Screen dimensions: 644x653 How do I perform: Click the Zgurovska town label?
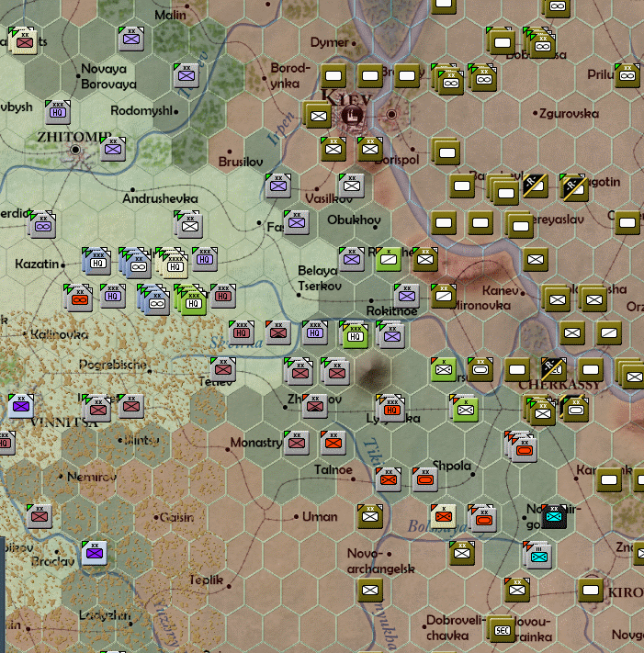click(x=569, y=113)
